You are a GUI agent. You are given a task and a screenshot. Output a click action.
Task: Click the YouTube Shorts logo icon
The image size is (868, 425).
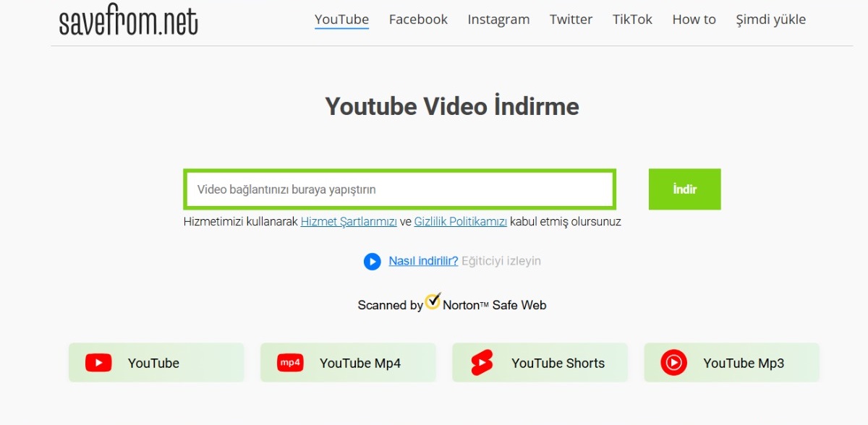point(482,363)
